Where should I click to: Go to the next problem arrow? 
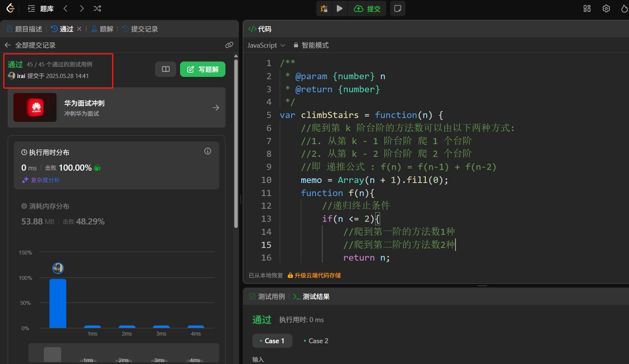click(82, 8)
